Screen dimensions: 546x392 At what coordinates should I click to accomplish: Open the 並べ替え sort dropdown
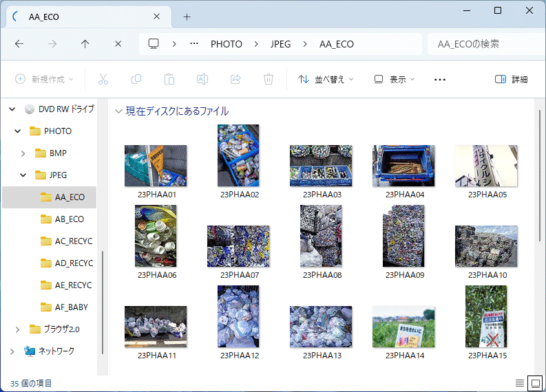tap(325, 79)
